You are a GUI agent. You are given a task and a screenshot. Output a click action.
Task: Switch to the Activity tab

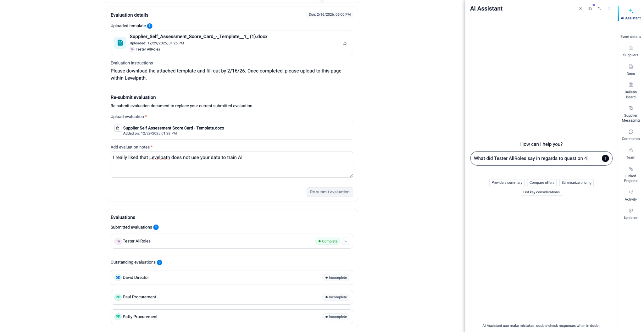[x=630, y=195]
